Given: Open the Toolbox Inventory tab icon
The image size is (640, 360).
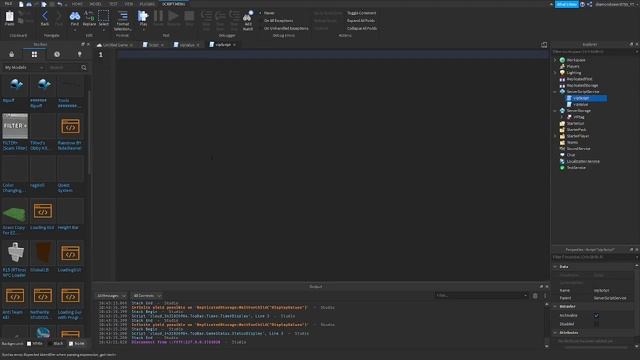Looking at the screenshot, I should point(11,54).
